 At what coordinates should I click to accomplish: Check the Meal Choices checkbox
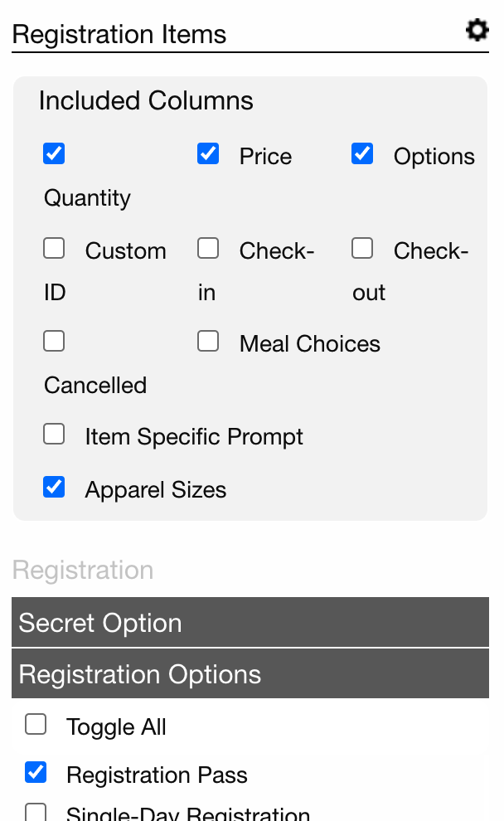(208, 341)
